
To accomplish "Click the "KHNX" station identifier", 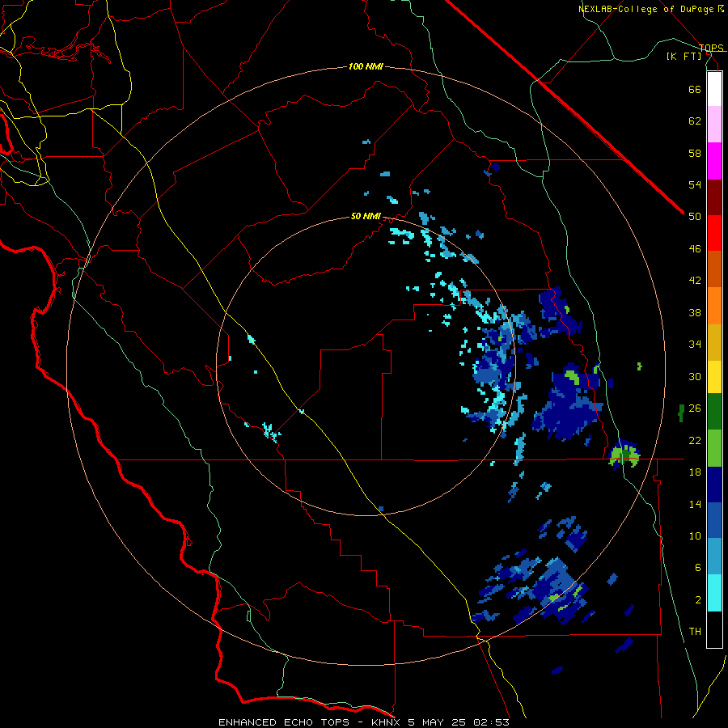I will [387, 722].
